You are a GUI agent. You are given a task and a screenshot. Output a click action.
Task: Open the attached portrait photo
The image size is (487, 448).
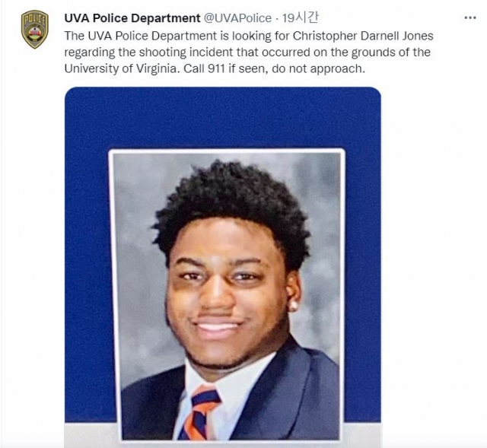227,295
